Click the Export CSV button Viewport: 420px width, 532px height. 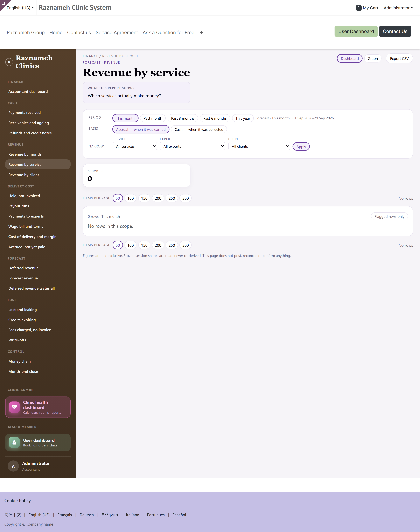[399, 58]
